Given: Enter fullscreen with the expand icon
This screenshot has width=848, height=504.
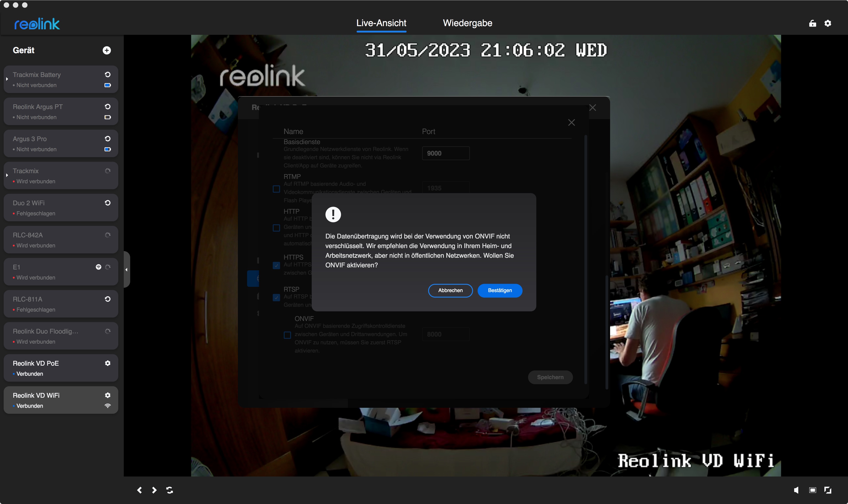Looking at the screenshot, I should pyautogui.click(x=828, y=490).
